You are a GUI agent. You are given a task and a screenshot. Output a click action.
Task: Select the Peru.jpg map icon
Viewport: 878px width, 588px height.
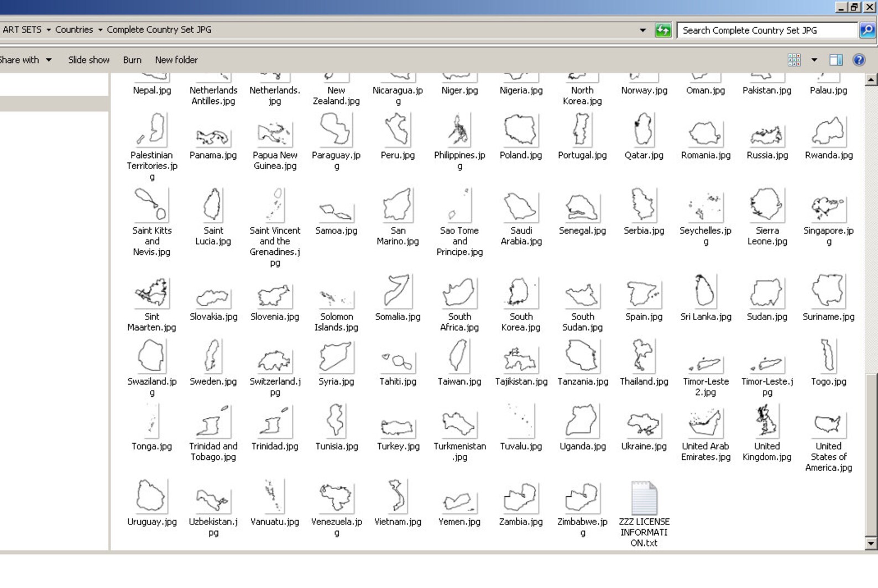point(398,130)
